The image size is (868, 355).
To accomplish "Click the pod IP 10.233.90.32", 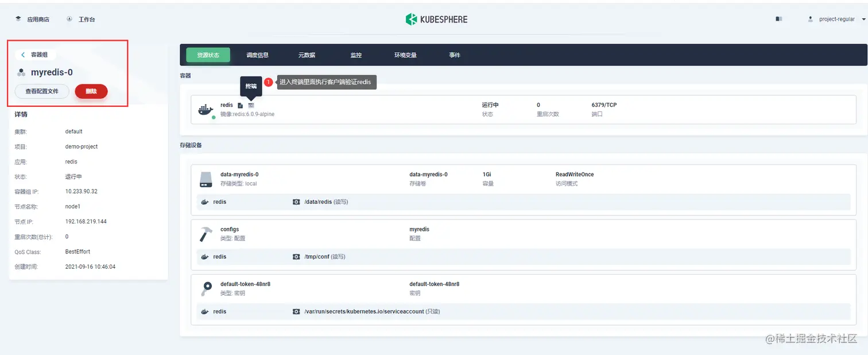I will (82, 191).
